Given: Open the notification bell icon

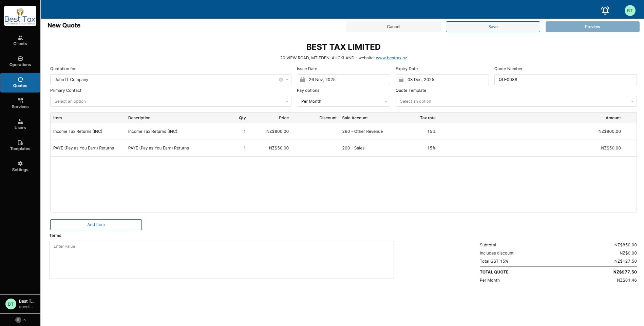Looking at the screenshot, I should pyautogui.click(x=605, y=11).
